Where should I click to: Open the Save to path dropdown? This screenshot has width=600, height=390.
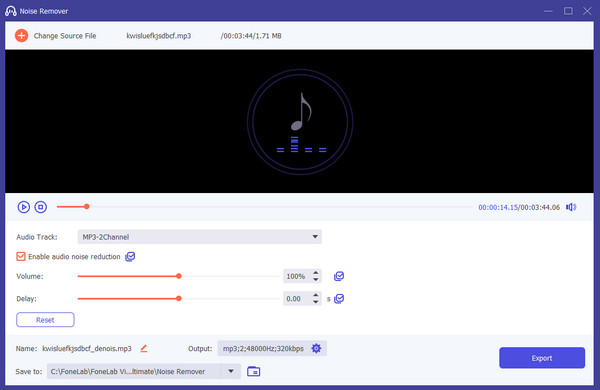pos(231,371)
